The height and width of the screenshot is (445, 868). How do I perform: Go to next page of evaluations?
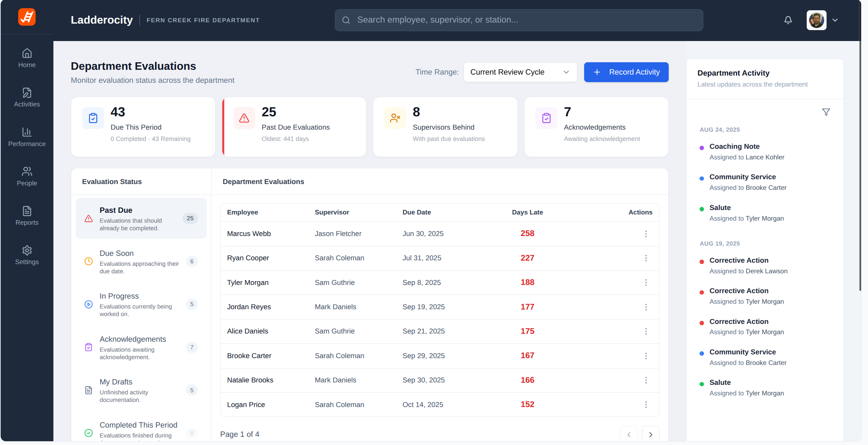(651, 434)
